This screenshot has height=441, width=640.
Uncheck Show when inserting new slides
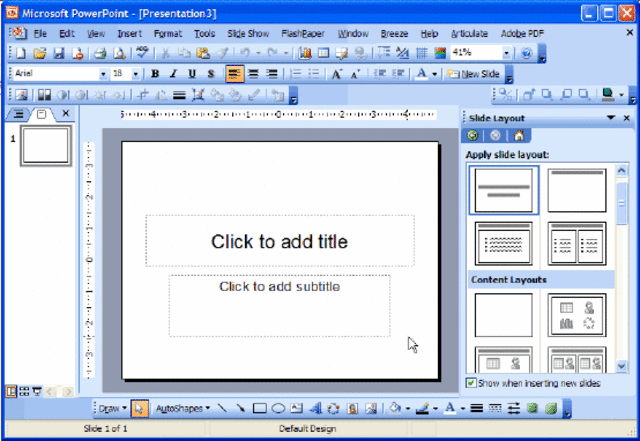coord(471,383)
